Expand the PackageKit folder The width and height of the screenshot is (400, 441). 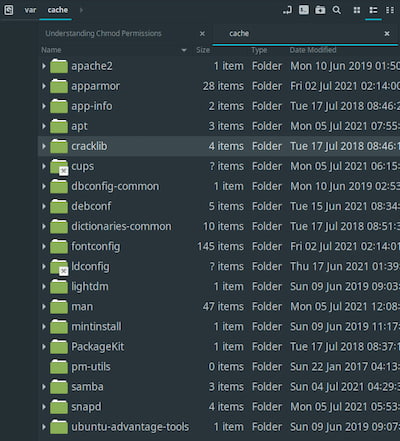point(44,347)
